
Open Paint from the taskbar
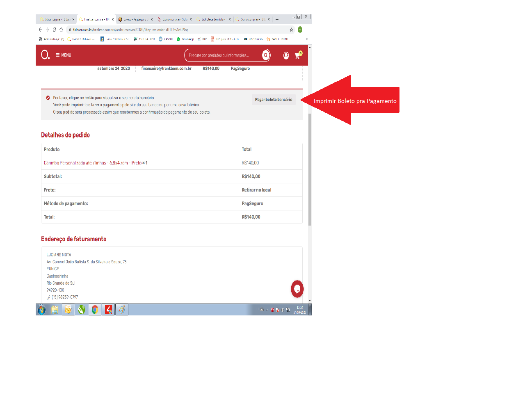point(121,310)
